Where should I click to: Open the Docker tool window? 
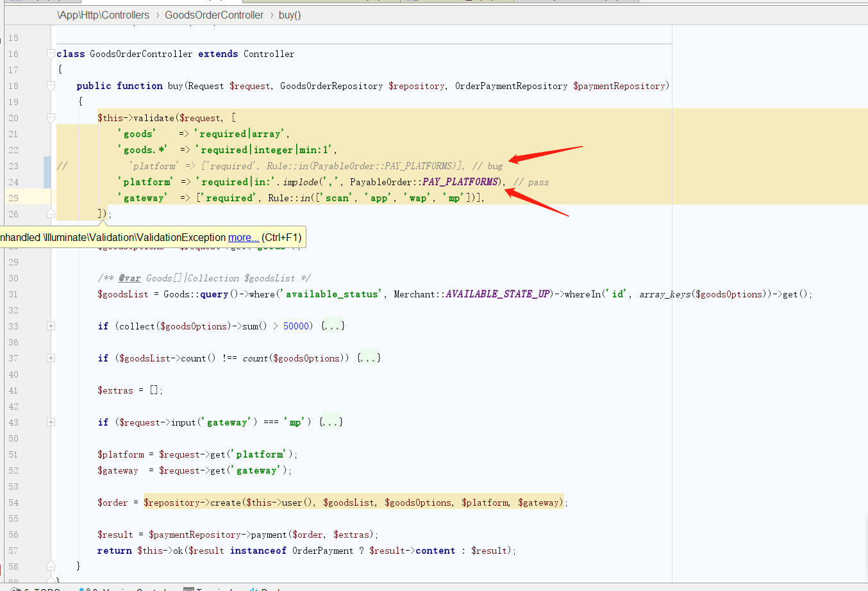(269, 588)
